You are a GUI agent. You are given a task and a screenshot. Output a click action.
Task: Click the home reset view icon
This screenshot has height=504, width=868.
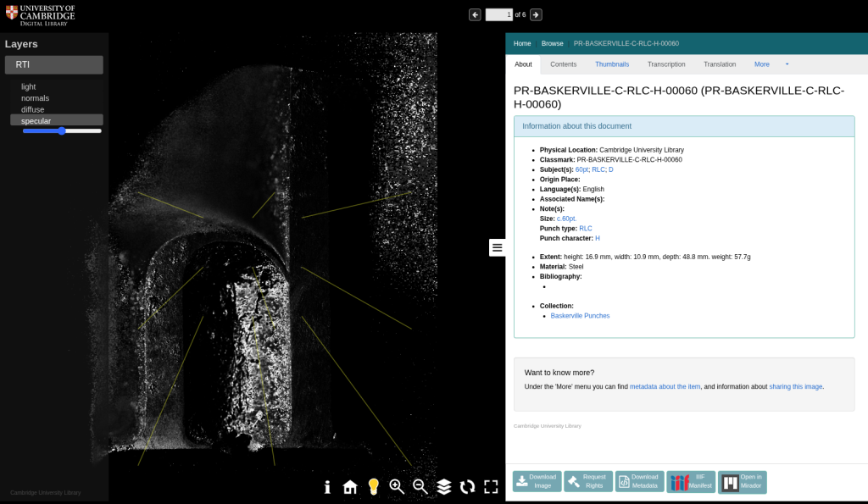pos(350,486)
